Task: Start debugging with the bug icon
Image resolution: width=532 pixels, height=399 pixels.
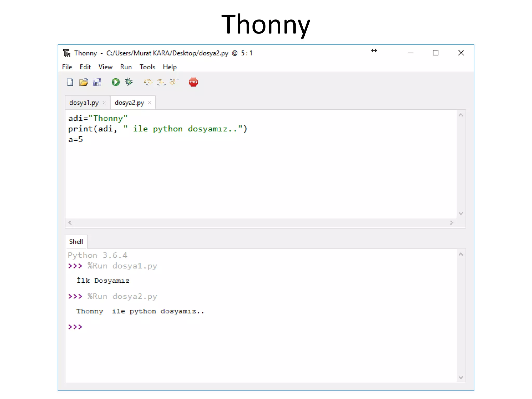Action: coord(129,82)
